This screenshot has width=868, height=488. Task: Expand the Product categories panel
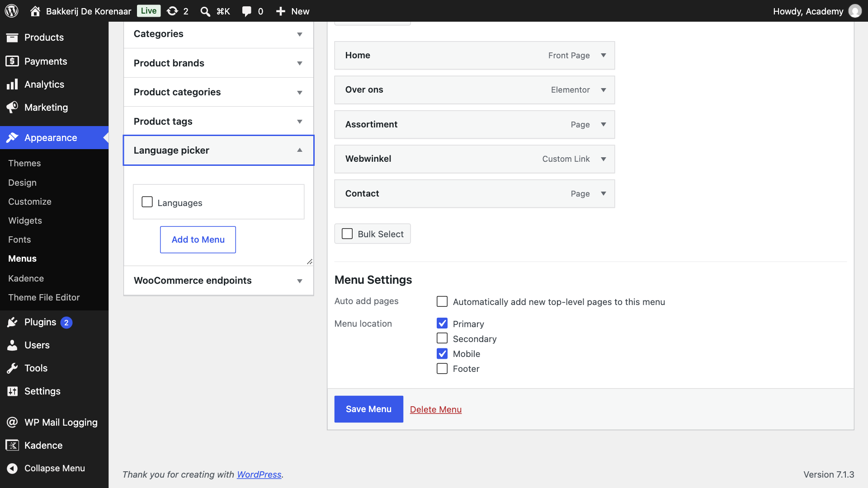click(218, 92)
